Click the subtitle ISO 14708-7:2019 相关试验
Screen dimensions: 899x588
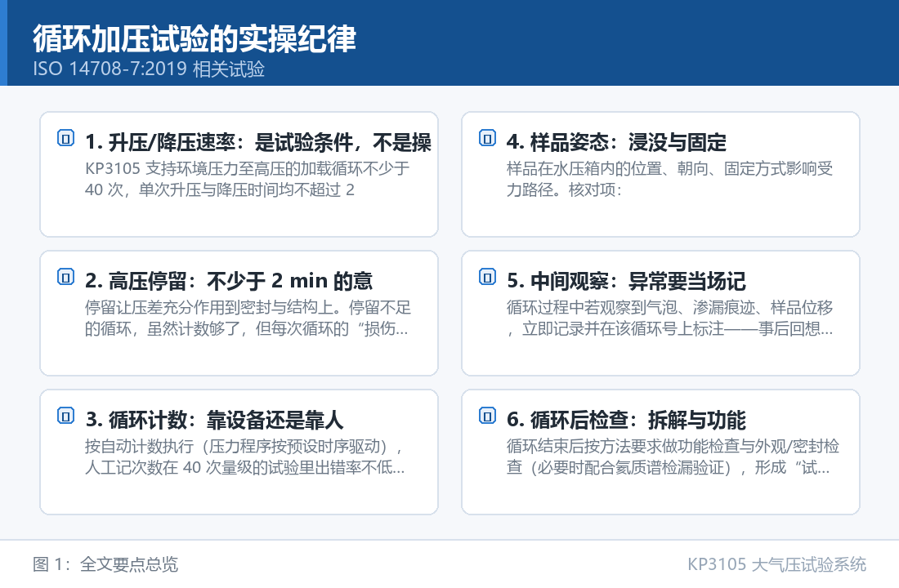point(149,69)
